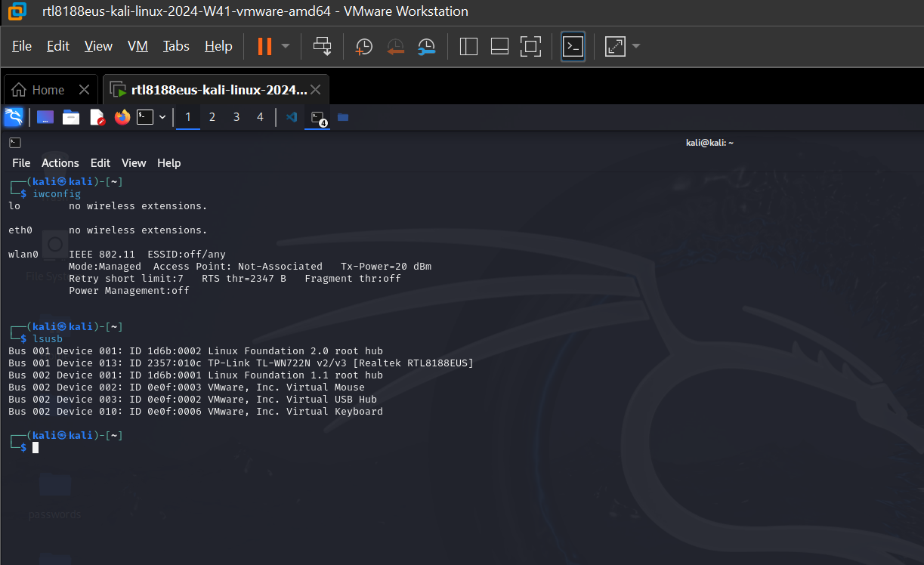Screen dimensions: 924x565
Task: Enter full screen mode
Action: pos(531,46)
